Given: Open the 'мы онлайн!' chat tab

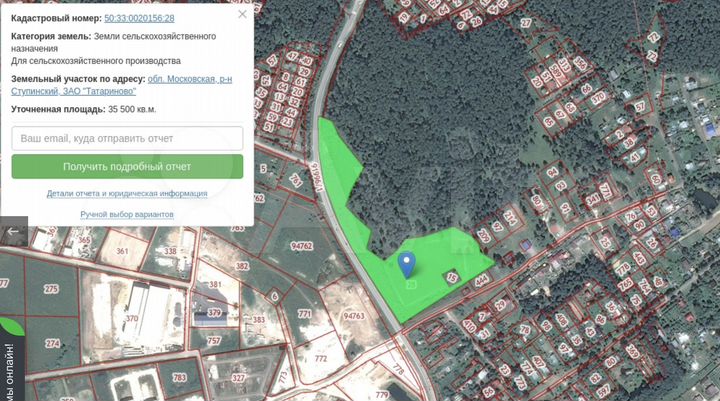Looking at the screenshot, I should coord(9,372).
